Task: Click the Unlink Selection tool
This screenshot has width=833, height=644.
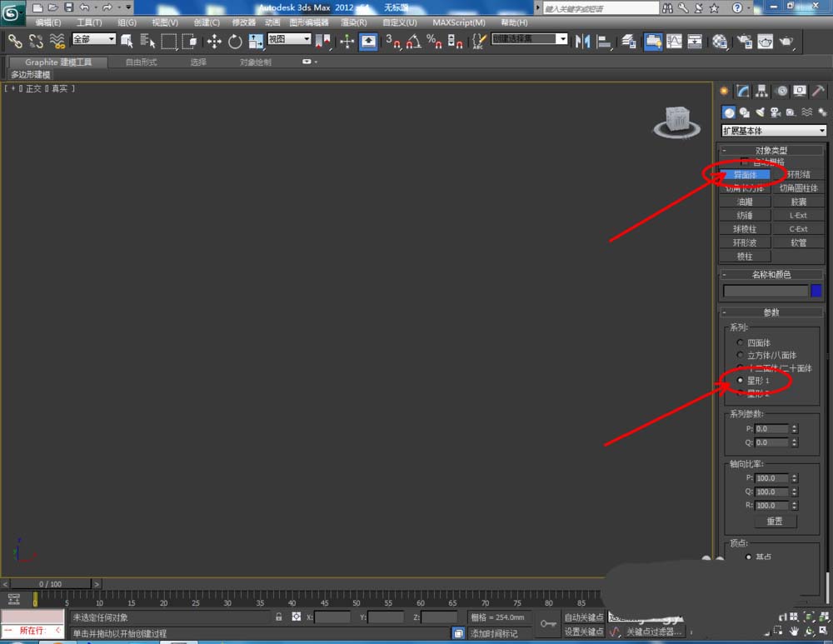Action: 36,41
